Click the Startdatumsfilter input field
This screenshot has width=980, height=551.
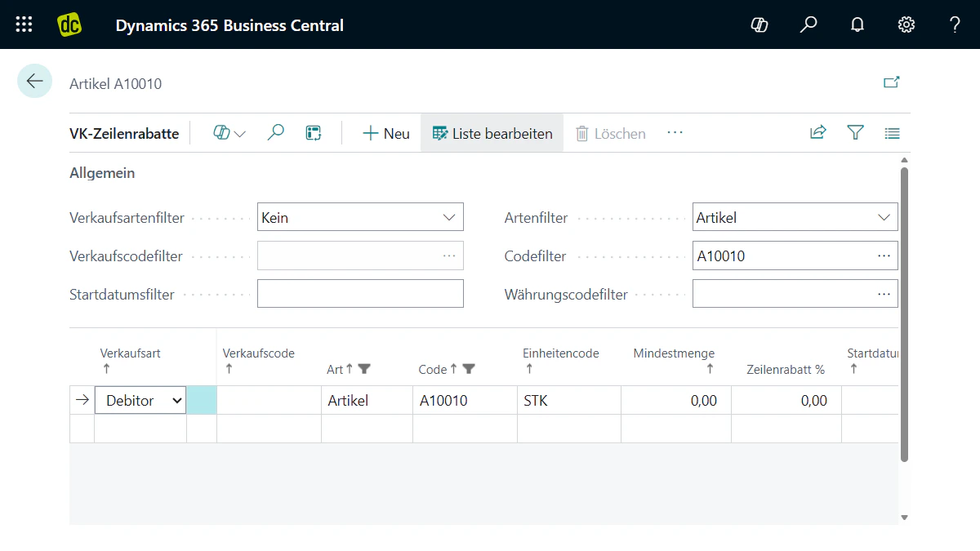coord(360,294)
